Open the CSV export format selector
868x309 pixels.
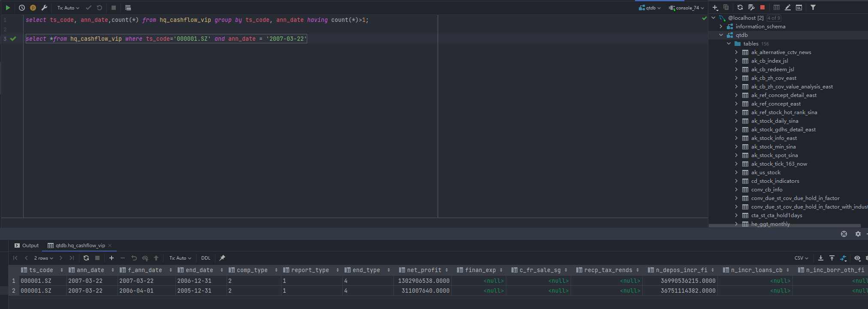tap(801, 258)
